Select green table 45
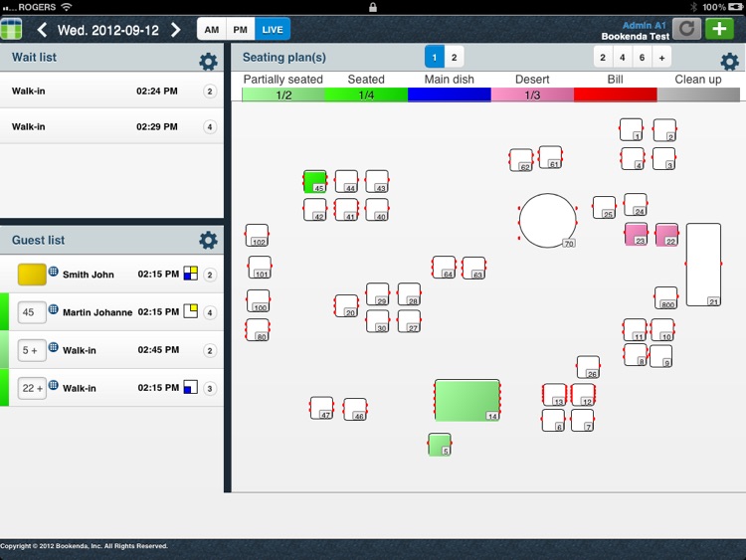 coord(315,182)
